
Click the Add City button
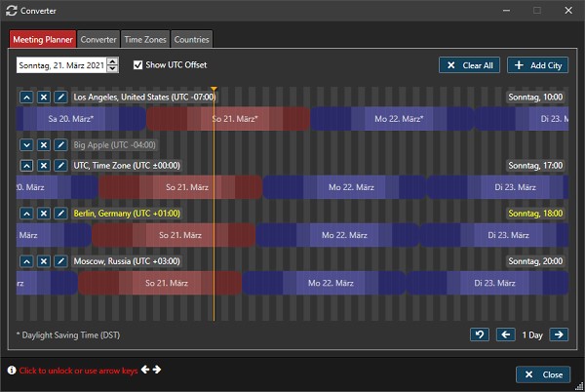(x=536, y=65)
